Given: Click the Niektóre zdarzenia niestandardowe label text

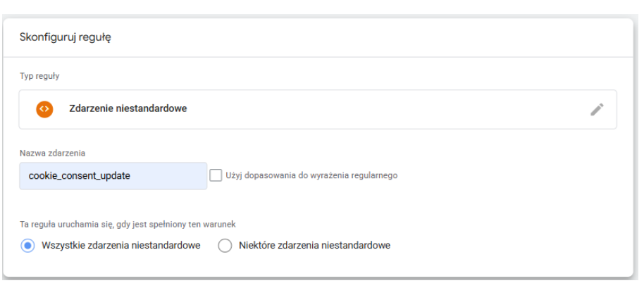Looking at the screenshot, I should [x=314, y=246].
